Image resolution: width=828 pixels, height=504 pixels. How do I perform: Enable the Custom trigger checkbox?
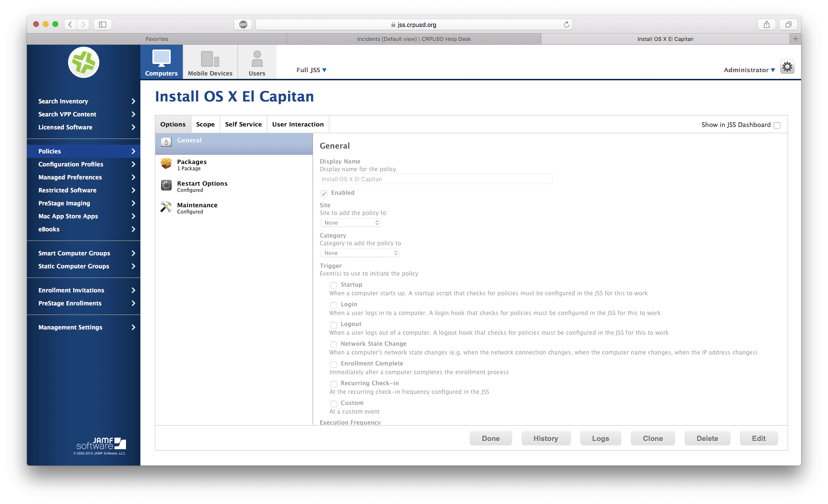click(x=333, y=403)
